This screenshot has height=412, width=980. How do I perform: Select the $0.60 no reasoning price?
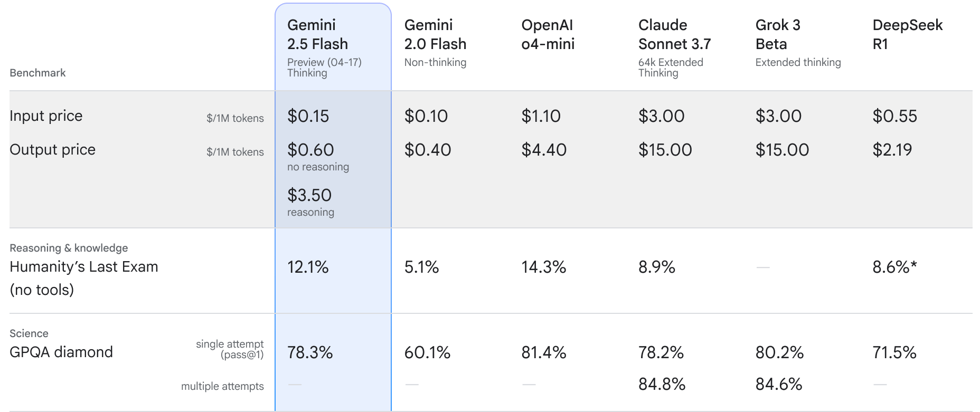[310, 150]
